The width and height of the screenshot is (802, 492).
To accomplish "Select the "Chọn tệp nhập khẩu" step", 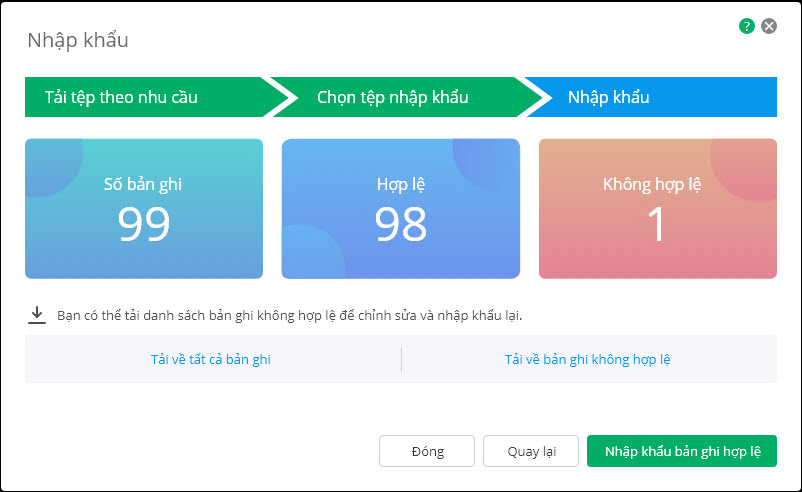I will tap(392, 97).
